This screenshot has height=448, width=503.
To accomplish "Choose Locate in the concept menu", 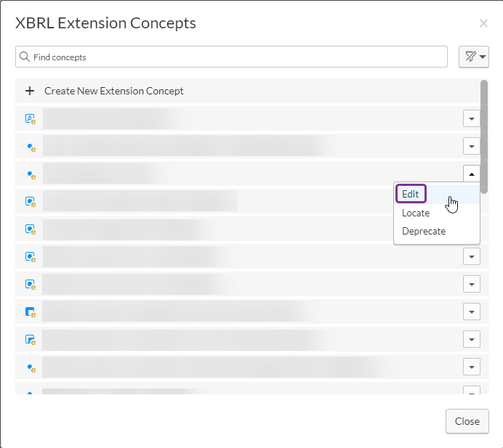I will [416, 213].
